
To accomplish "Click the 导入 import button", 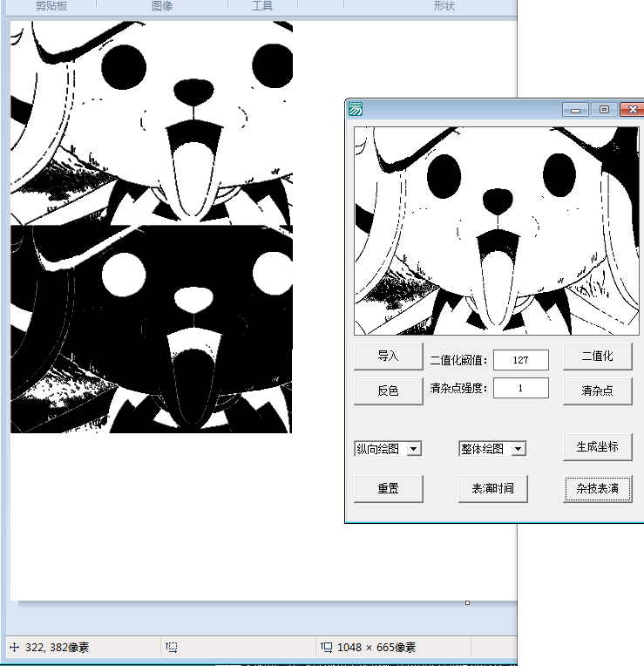I will point(388,356).
